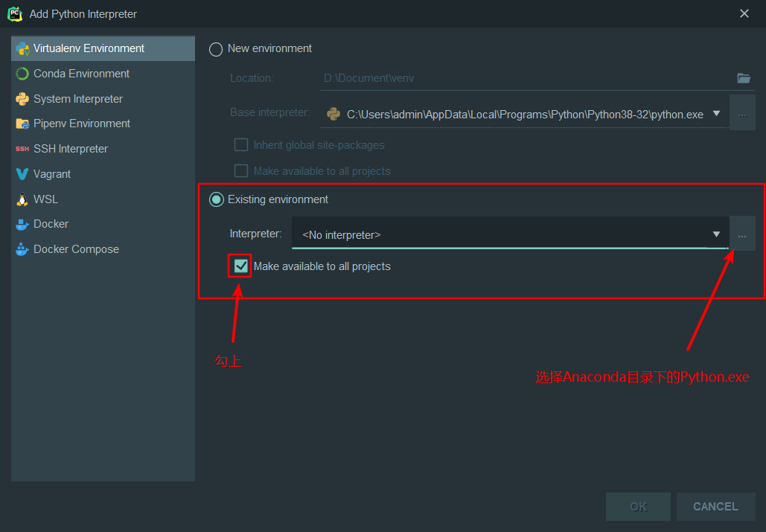Image resolution: width=766 pixels, height=532 pixels.
Task: Select the New environment radio button
Action: [x=216, y=49]
